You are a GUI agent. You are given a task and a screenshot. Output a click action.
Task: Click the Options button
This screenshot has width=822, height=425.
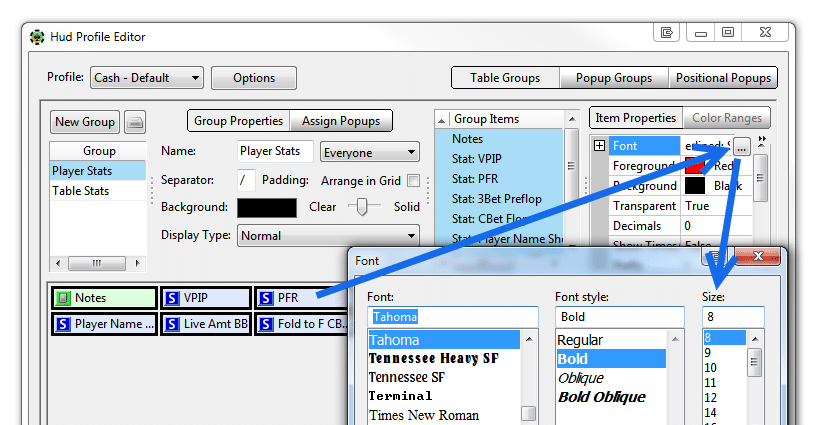pos(254,78)
